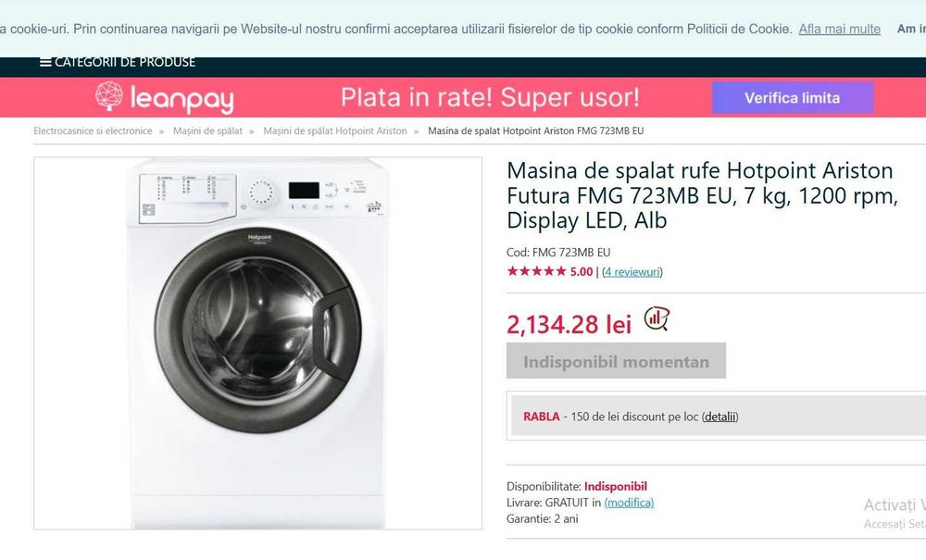926x560 pixels.
Task: Click the price history chart icon
Action: (x=657, y=319)
